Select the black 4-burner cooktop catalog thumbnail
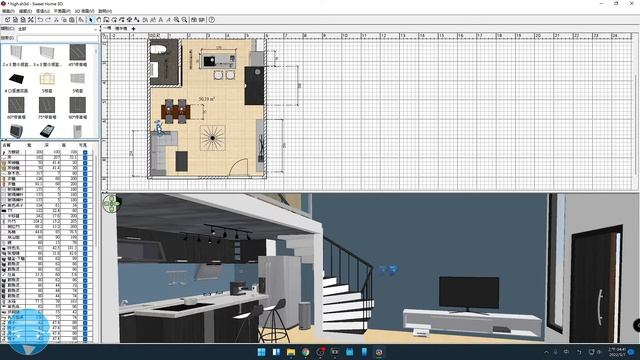 [x=16, y=78]
